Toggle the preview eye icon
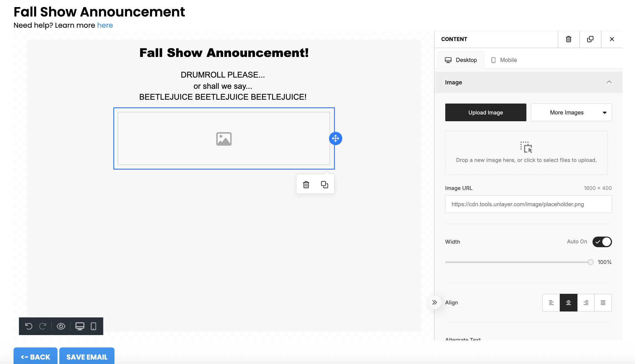Screen dimensions: 635x364 point(61,326)
